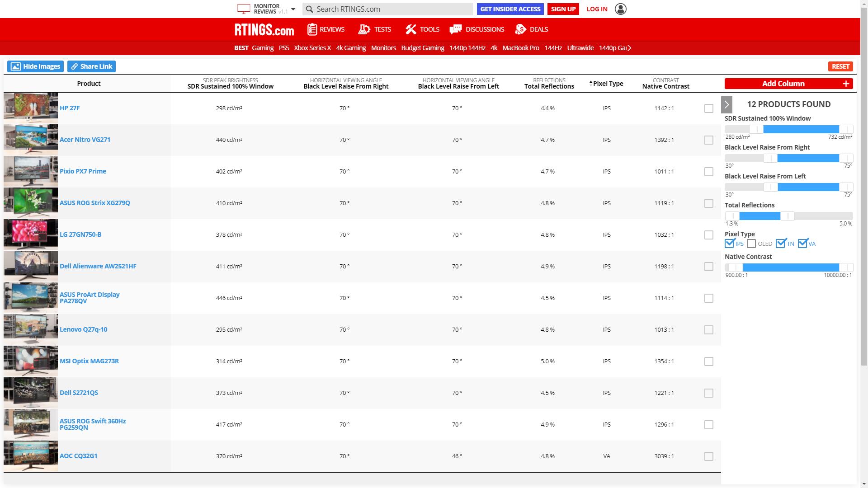
Task: Sort by Total Reflections column header
Action: pyautogui.click(x=549, y=83)
